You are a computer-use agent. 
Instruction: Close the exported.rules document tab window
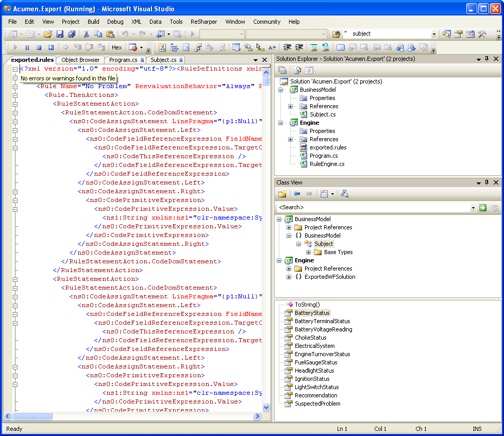coord(264,60)
